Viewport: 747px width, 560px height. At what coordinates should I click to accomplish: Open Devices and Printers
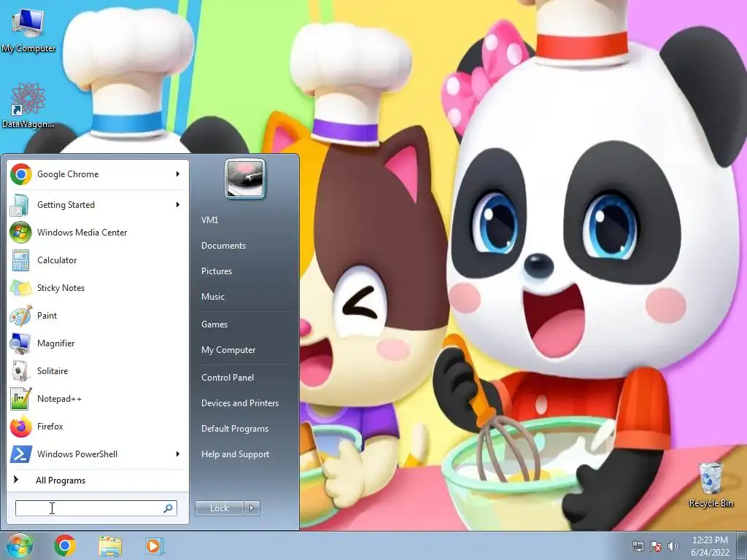point(239,403)
